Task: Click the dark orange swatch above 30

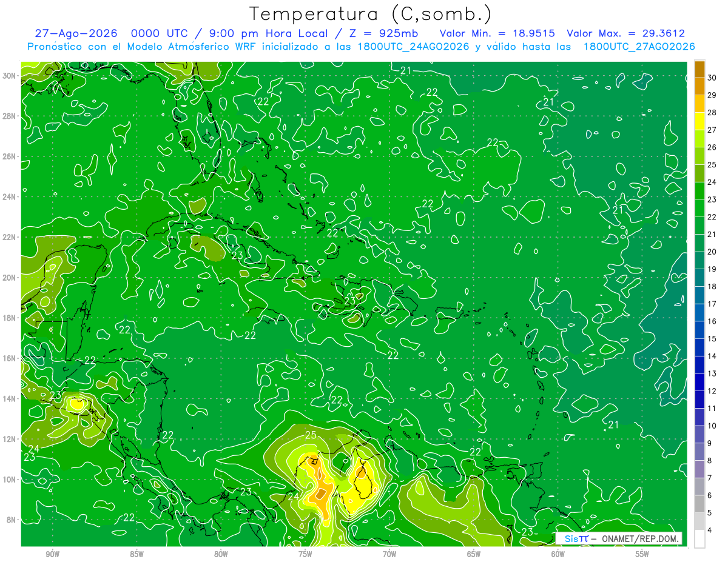Action: coord(699,69)
